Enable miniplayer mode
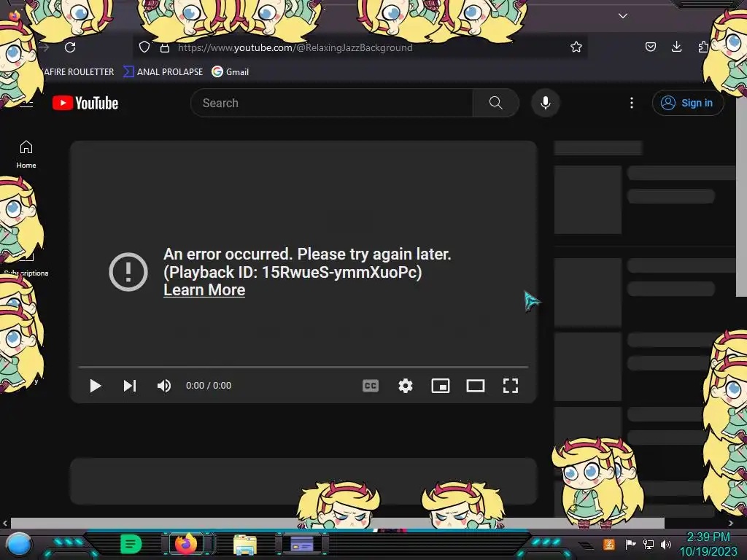This screenshot has height=560, width=747. [x=441, y=386]
